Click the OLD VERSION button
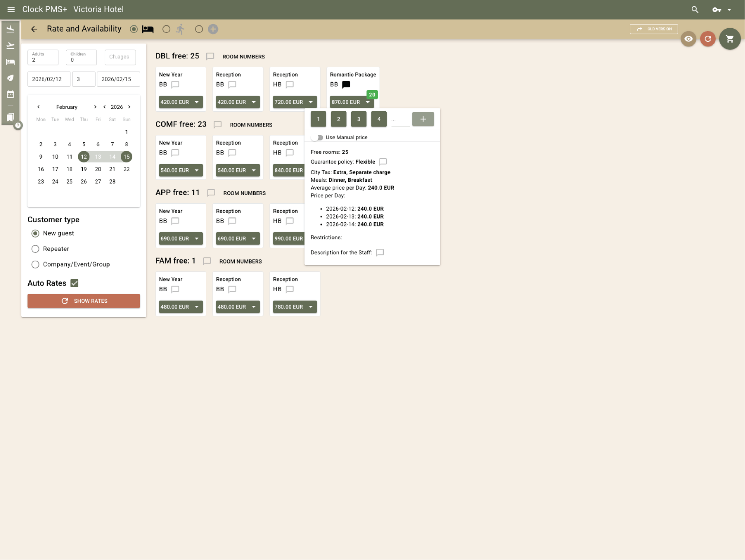 point(654,29)
